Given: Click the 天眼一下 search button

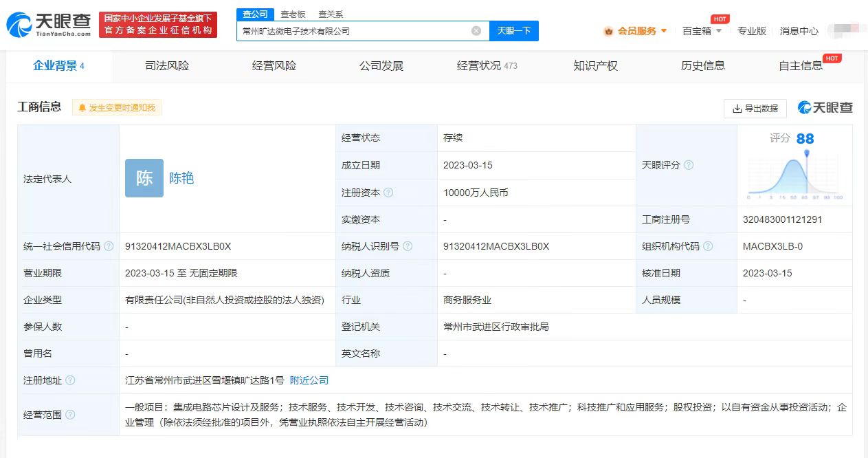Looking at the screenshot, I should (x=513, y=30).
